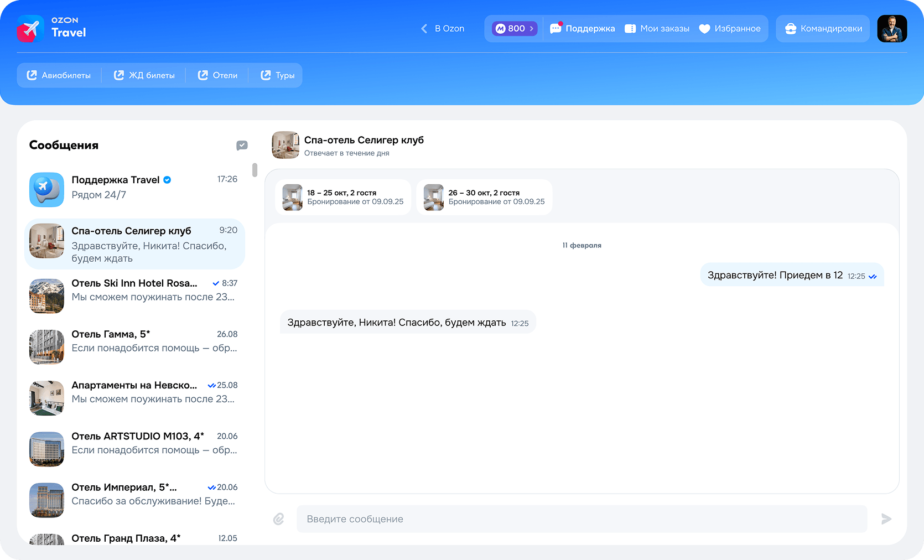Click the Отель Гамма thumbnail
Screen dimensions: 924x560
[46, 347]
